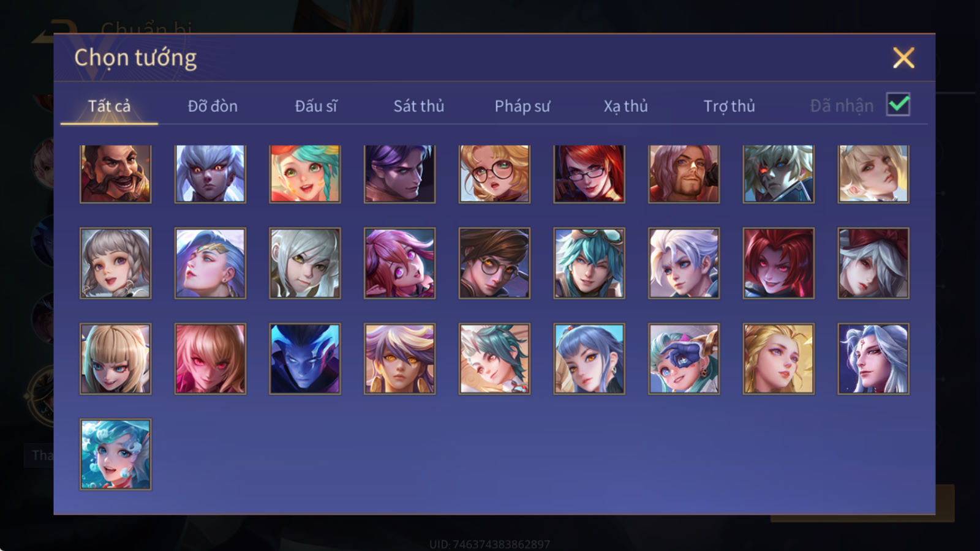This screenshot has width=980, height=551.
Task: Close the Chọn tướng dialog
Action: pos(903,58)
